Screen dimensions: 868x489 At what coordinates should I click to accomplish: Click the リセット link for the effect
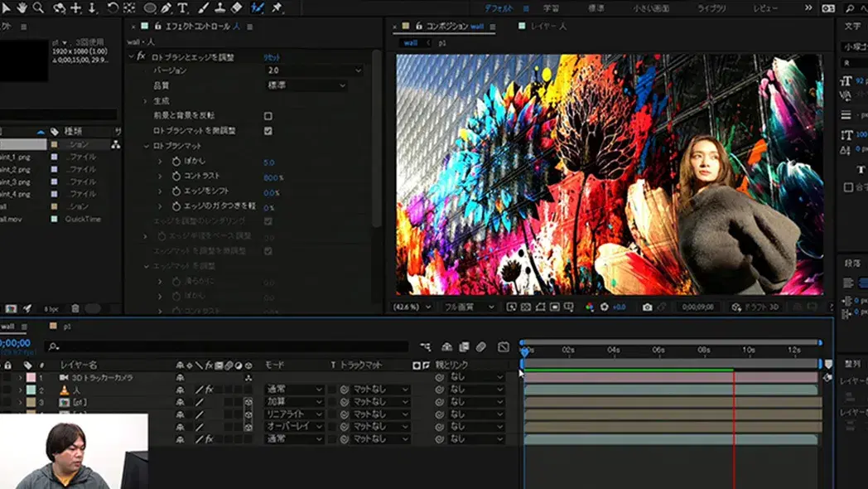[x=272, y=57]
